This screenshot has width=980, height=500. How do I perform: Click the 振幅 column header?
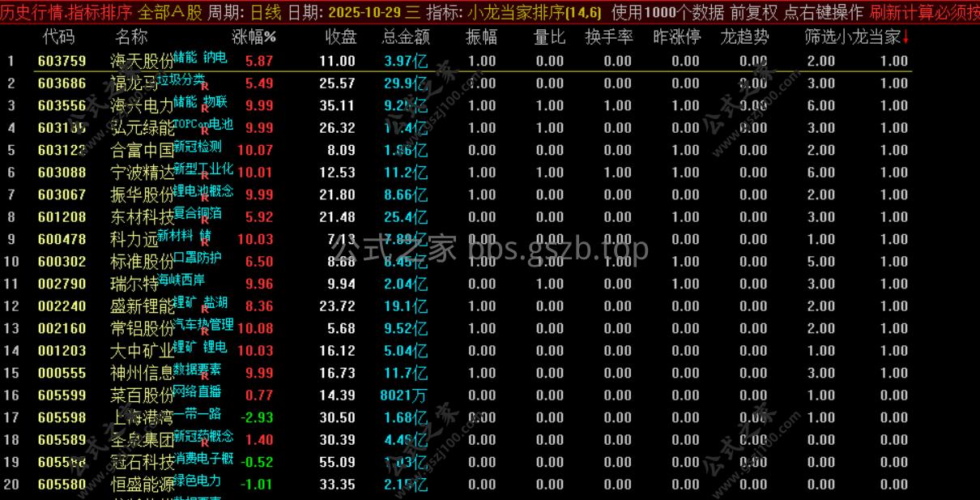coord(482,37)
